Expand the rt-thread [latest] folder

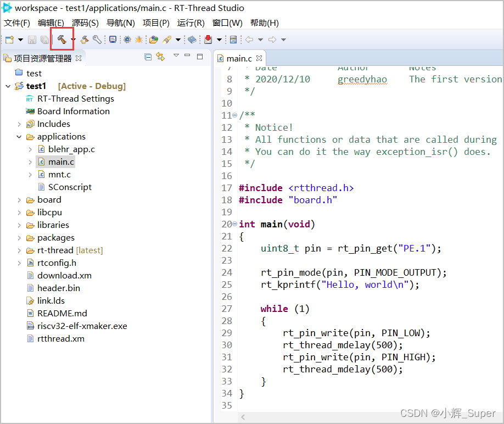pos(19,251)
